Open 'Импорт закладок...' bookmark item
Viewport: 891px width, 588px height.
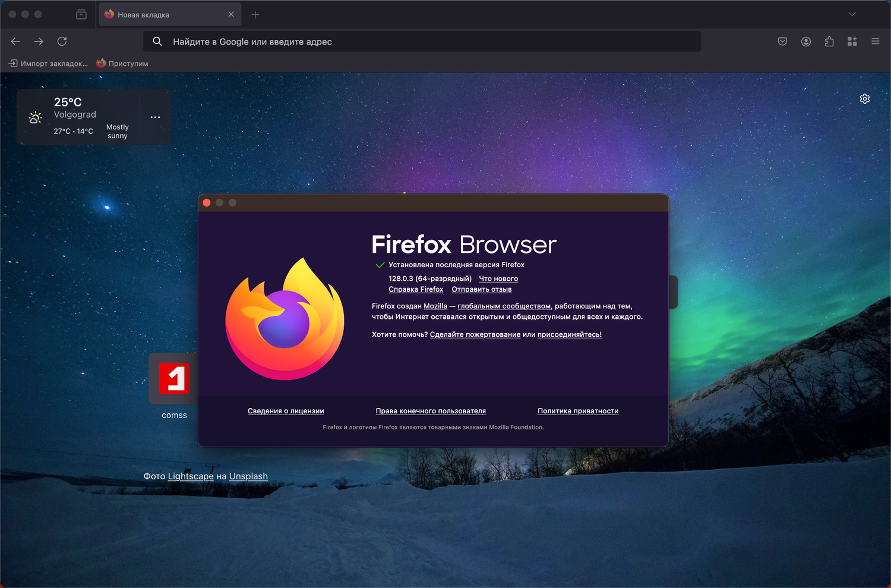point(48,64)
